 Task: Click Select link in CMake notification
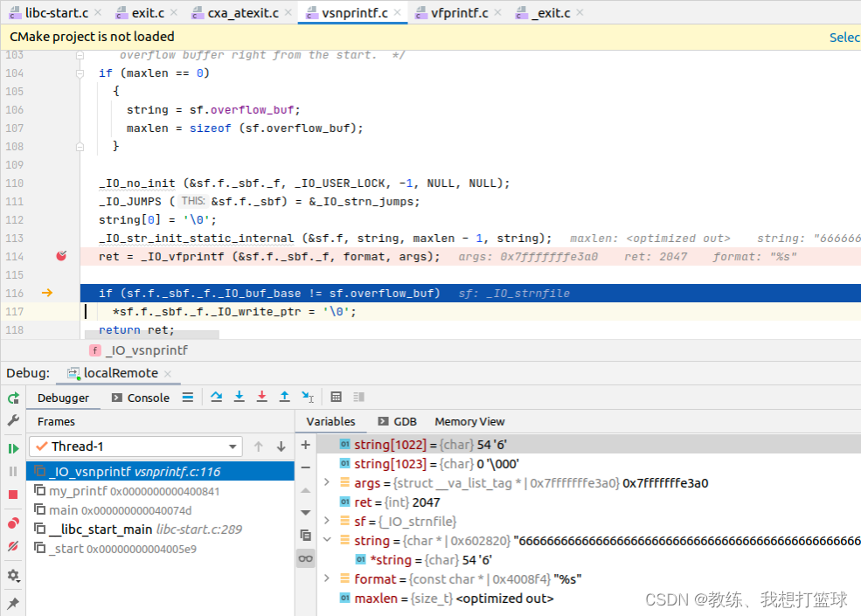pos(844,37)
